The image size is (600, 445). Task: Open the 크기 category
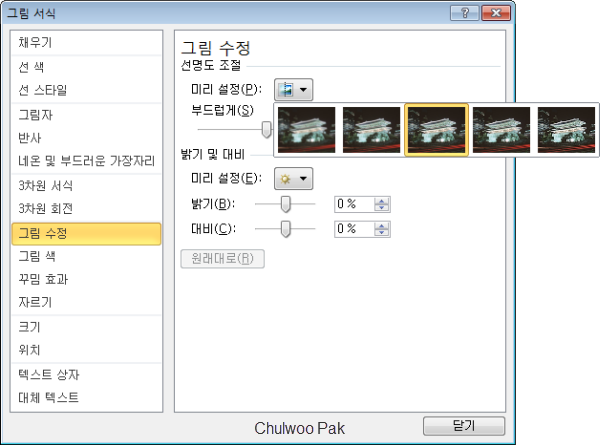click(x=86, y=327)
